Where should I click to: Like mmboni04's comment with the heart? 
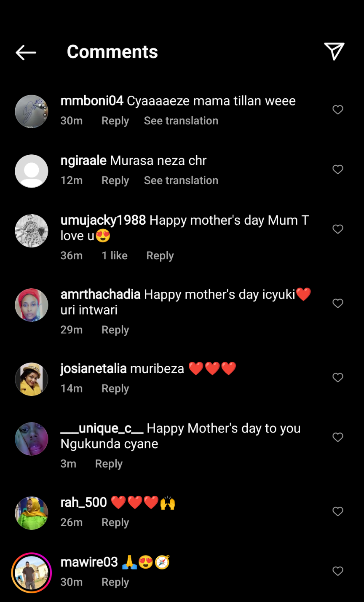[x=338, y=110]
